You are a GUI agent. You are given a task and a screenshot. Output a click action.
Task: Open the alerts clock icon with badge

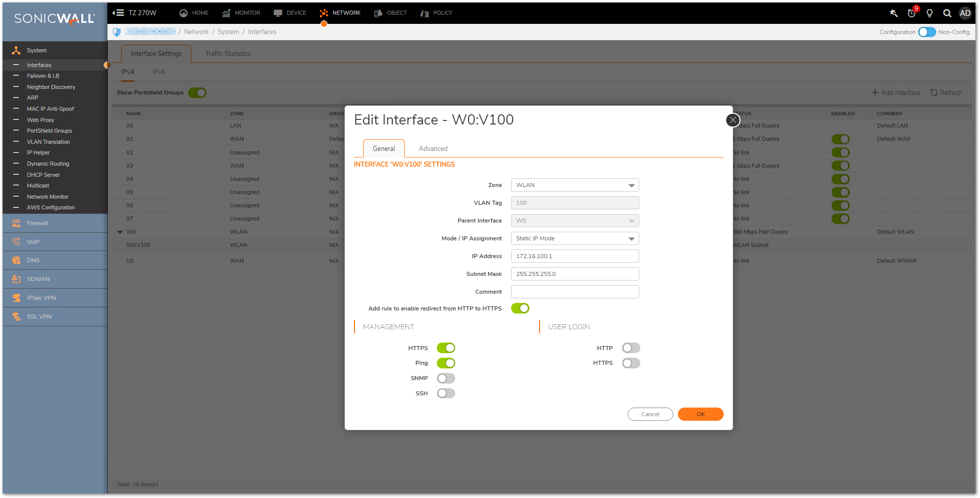tap(912, 13)
